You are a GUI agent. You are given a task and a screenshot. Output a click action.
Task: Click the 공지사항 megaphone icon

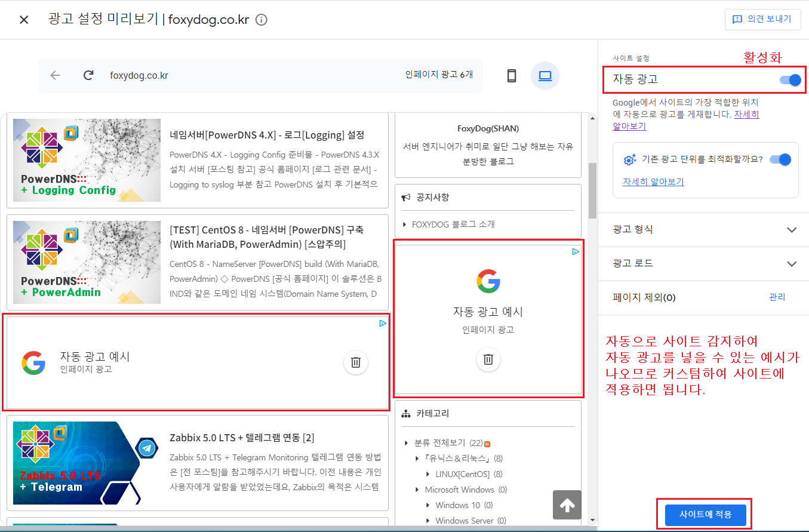pyautogui.click(x=406, y=198)
